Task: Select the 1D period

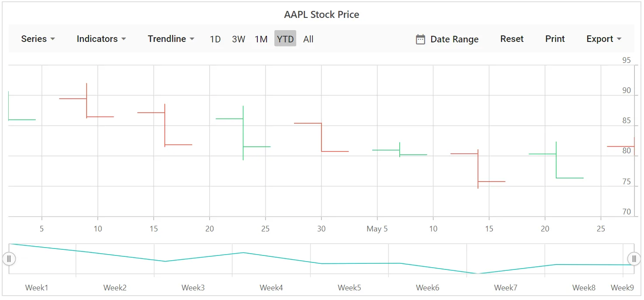Action: tap(215, 39)
